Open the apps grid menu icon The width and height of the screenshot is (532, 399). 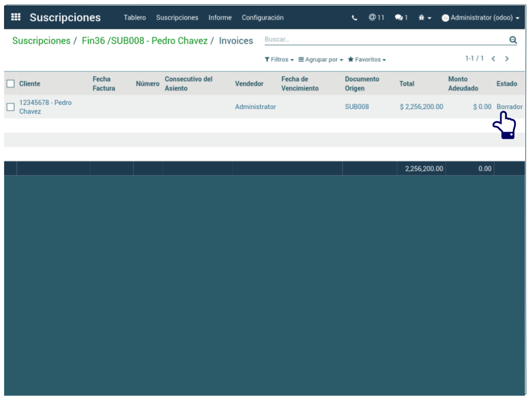coord(16,17)
